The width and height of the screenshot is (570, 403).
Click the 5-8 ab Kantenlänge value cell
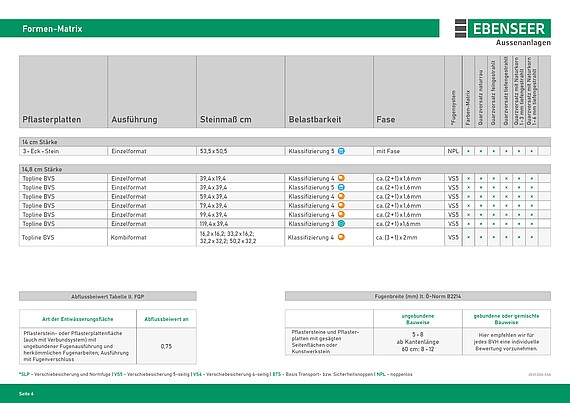[418, 342]
